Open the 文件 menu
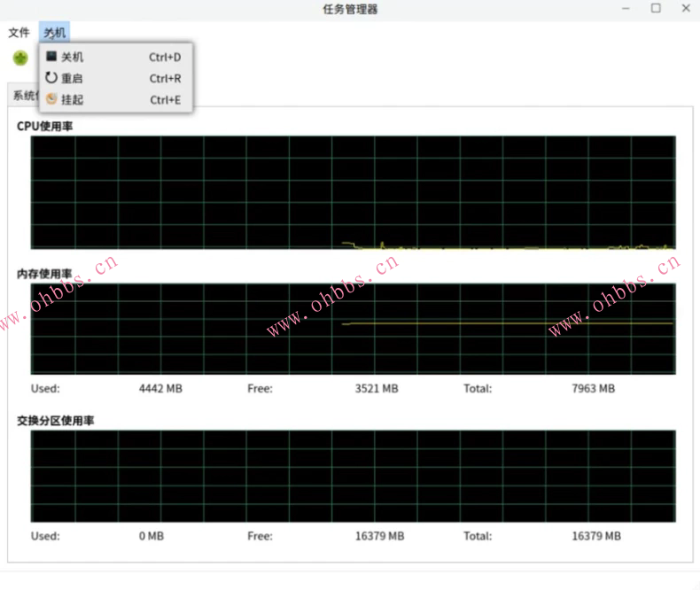 point(19,33)
